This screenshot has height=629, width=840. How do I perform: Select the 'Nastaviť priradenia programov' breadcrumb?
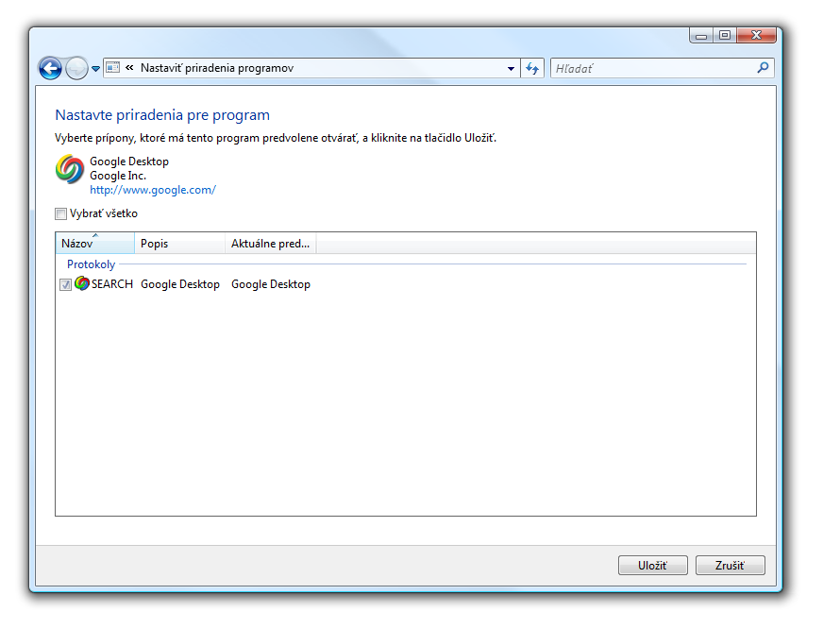click(217, 68)
